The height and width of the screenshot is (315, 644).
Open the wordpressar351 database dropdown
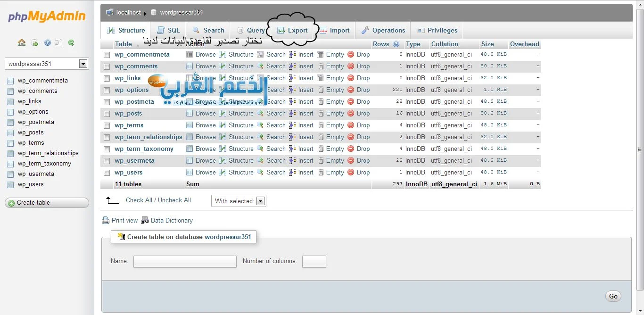83,64
